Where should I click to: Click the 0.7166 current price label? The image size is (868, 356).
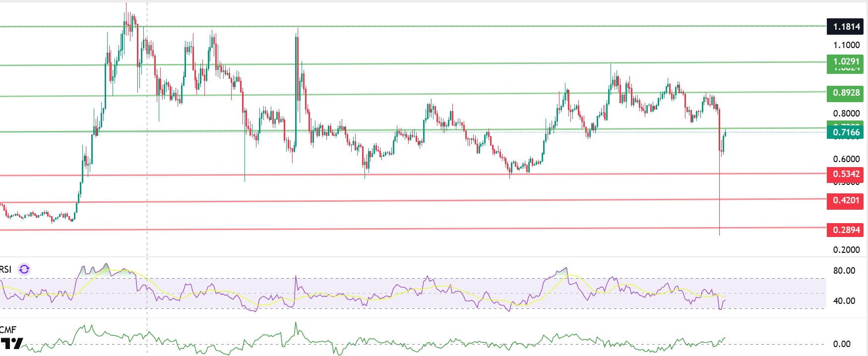pos(845,132)
